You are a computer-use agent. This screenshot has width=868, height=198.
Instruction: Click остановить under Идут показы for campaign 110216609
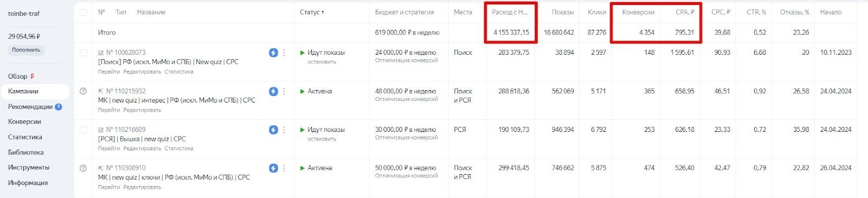(322, 139)
